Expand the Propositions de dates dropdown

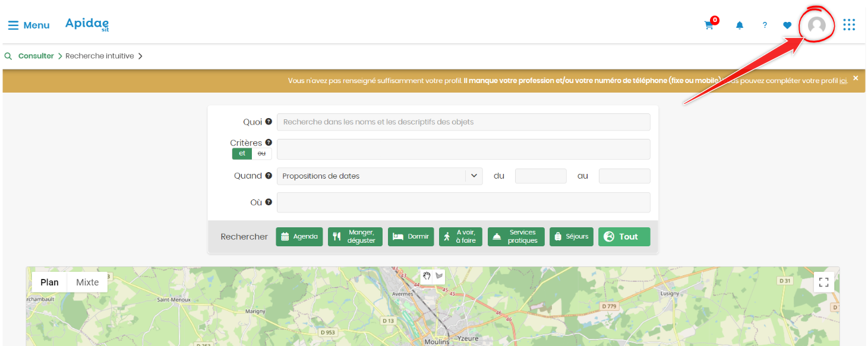(474, 176)
